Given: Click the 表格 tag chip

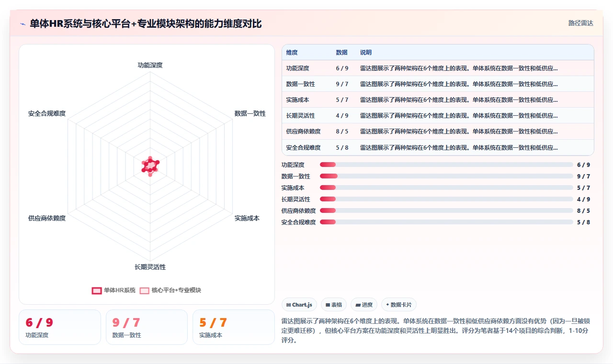Looking at the screenshot, I should pyautogui.click(x=334, y=305).
